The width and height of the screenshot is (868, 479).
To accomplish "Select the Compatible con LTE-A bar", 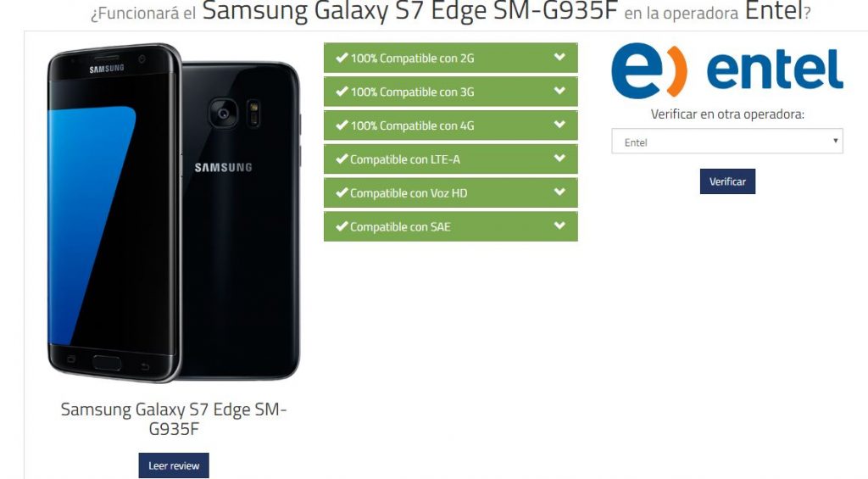I will 451,159.
